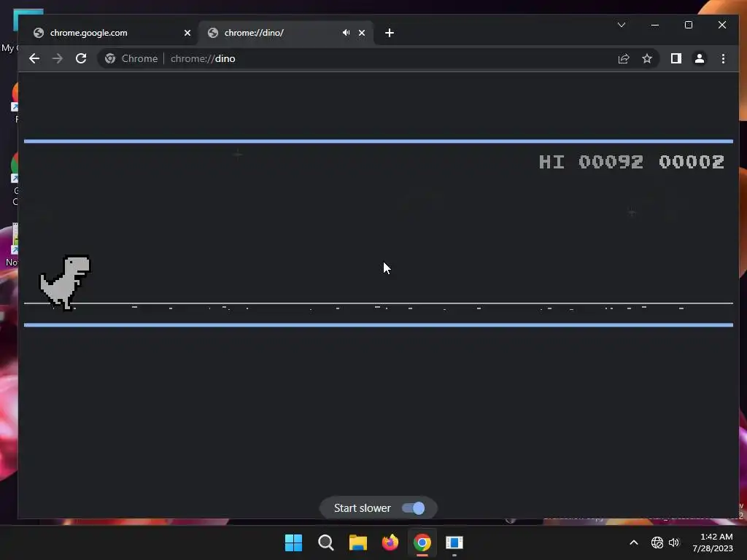Bookmark this tab with the star icon

coord(647,58)
